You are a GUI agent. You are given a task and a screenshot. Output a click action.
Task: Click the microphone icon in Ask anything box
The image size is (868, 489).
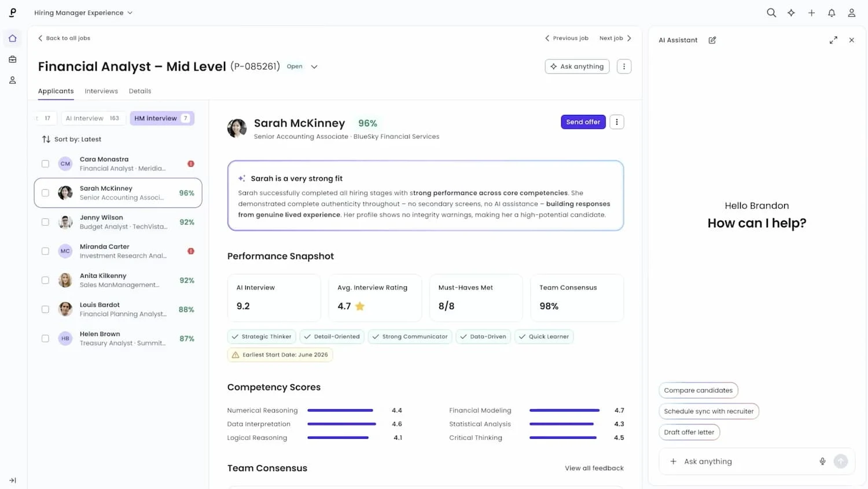click(822, 461)
